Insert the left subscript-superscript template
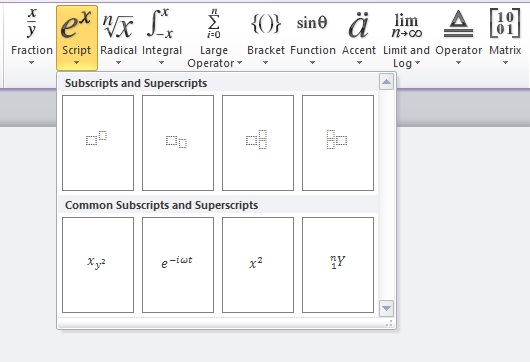530x362 pixels. [338, 143]
